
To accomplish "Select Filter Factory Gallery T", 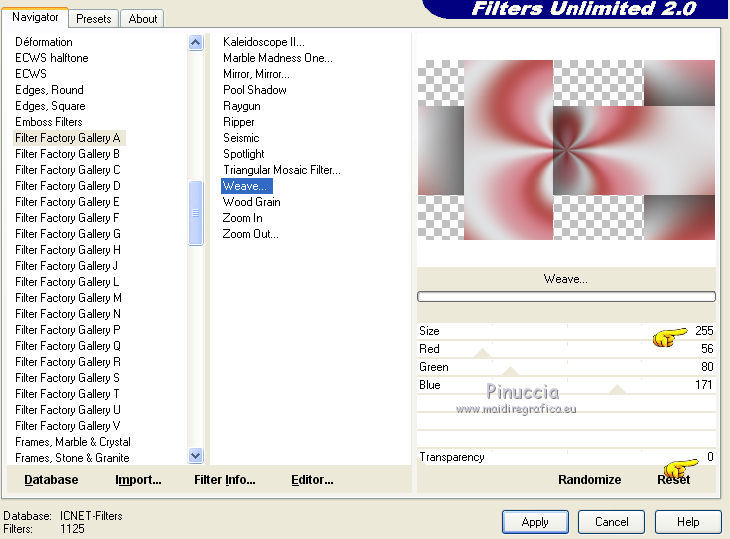I will coord(68,393).
